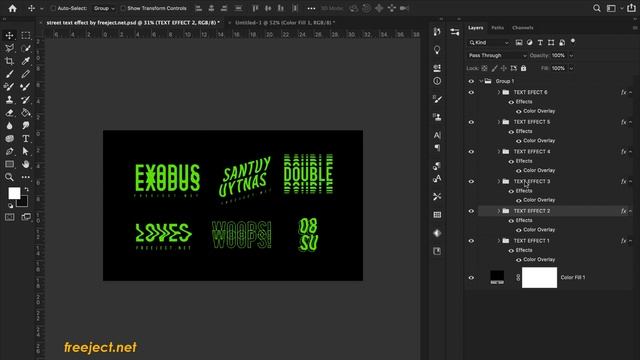Screen dimensions: 640x360
Task: Hide the Color Fill 1 layer
Action: pyautogui.click(x=471, y=278)
